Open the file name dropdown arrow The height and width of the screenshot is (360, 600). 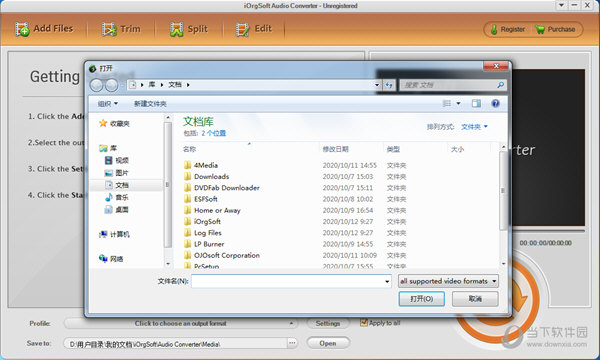point(387,282)
